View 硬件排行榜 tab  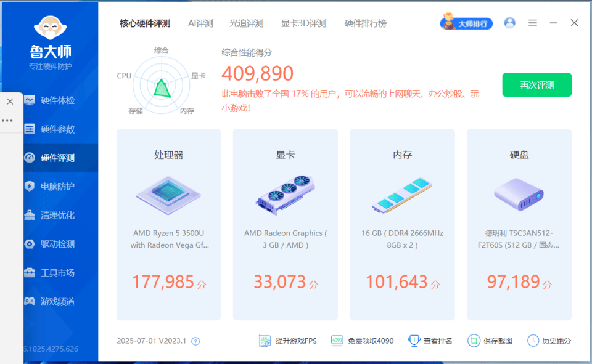click(366, 23)
